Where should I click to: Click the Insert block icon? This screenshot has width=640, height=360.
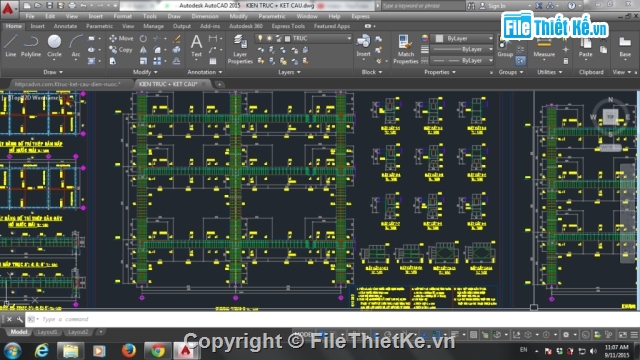pos(363,46)
